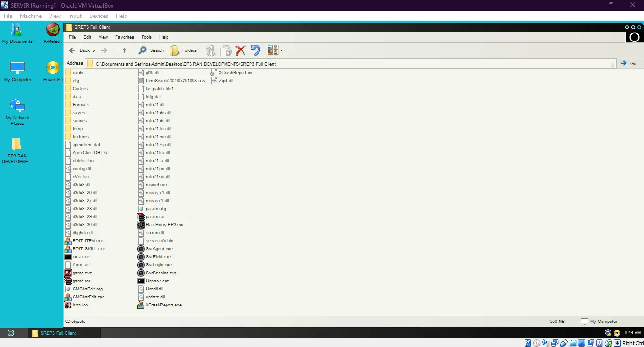The width and height of the screenshot is (644, 347).
Task: Select the Ran Pinoy EP3.exe icon
Action: click(x=141, y=225)
